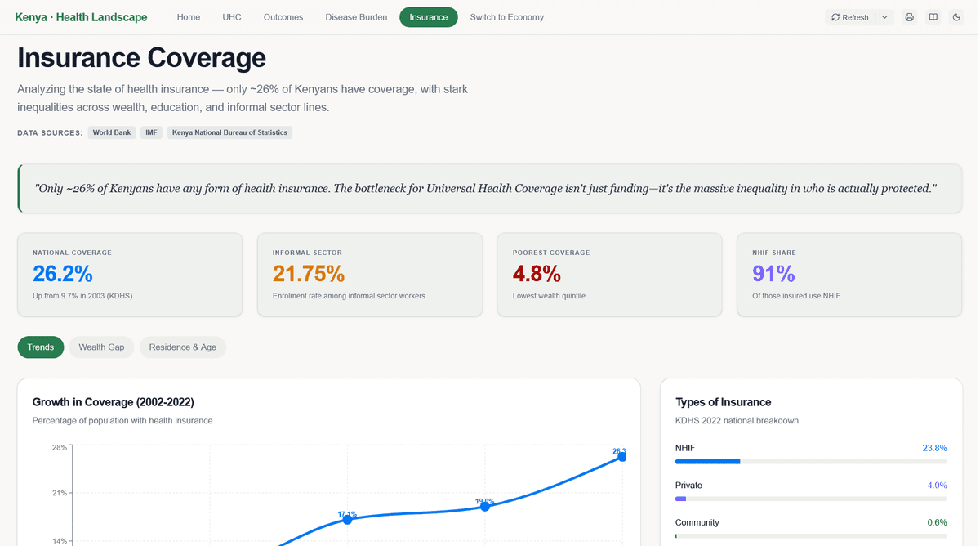Select the Insurance nav item
This screenshot has width=980, height=546.
429,17
